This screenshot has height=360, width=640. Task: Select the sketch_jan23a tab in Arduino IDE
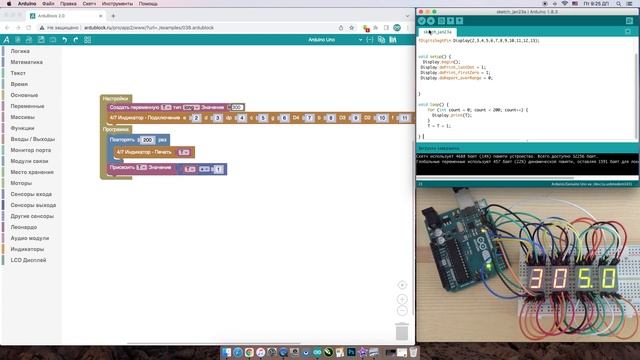click(437, 31)
